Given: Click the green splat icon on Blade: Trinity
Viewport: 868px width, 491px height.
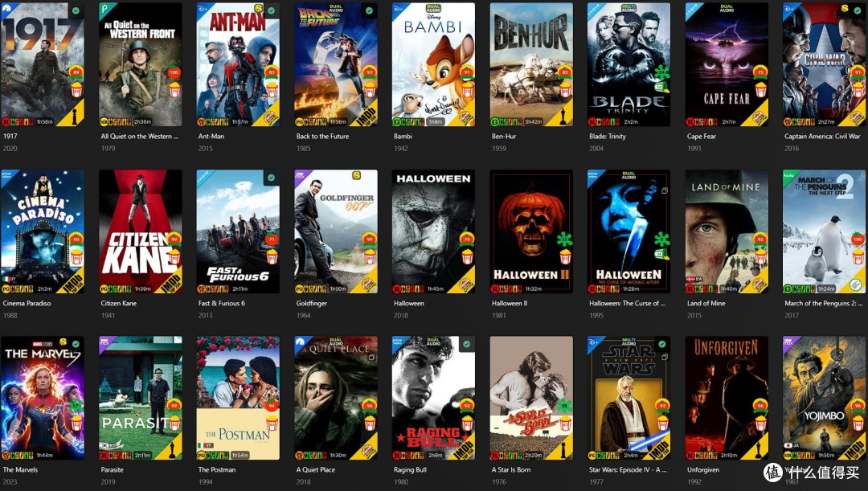Looking at the screenshot, I should point(662,72).
